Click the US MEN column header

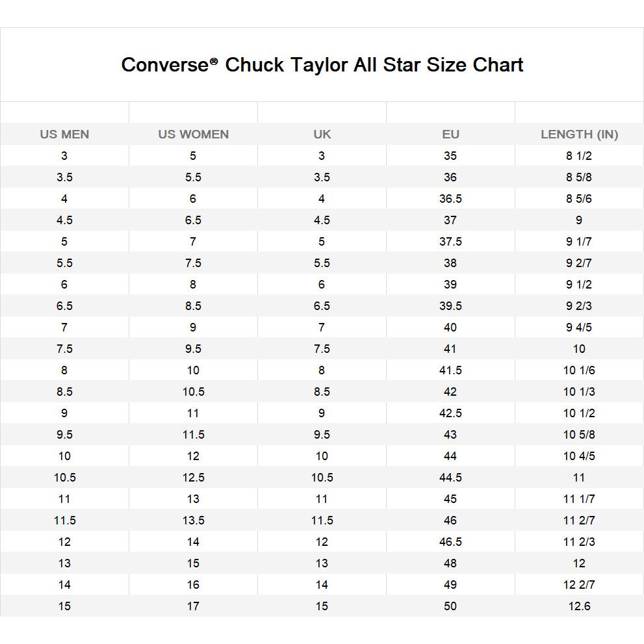point(64,135)
